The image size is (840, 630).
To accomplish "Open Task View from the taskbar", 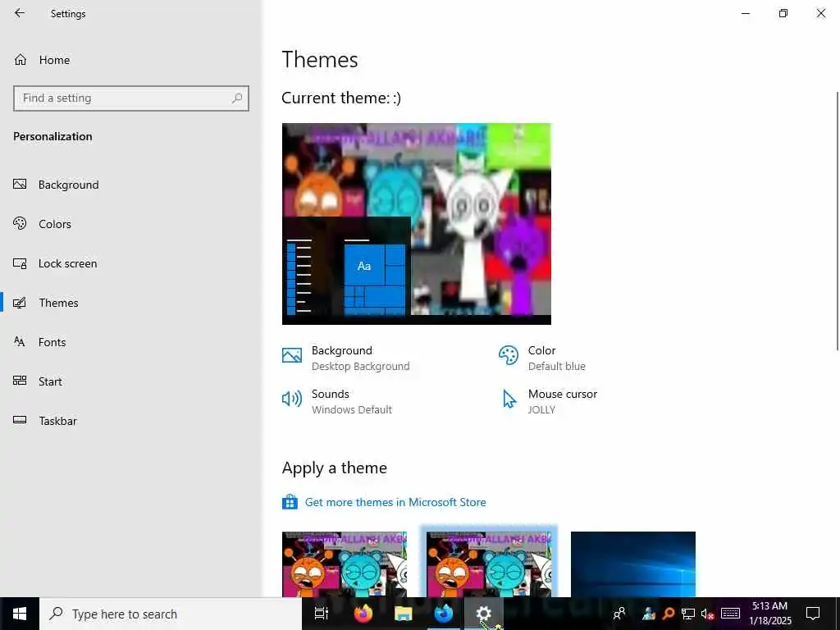I will (x=322, y=614).
